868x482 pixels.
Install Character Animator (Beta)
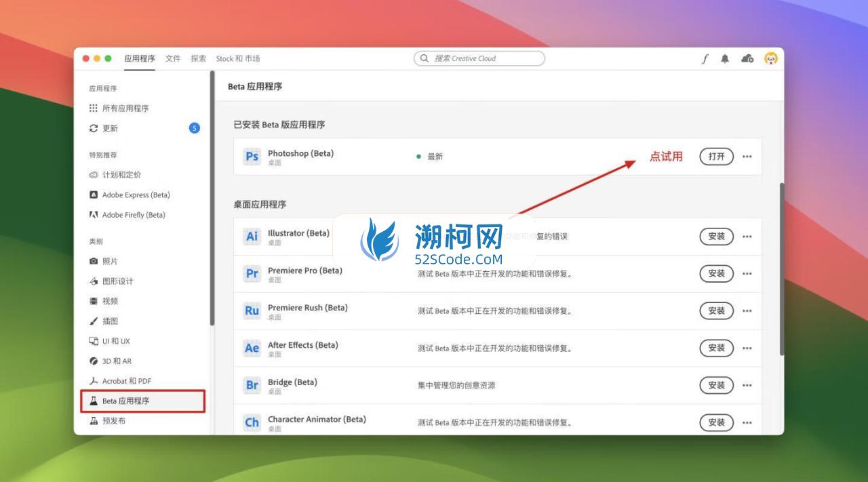[717, 422]
